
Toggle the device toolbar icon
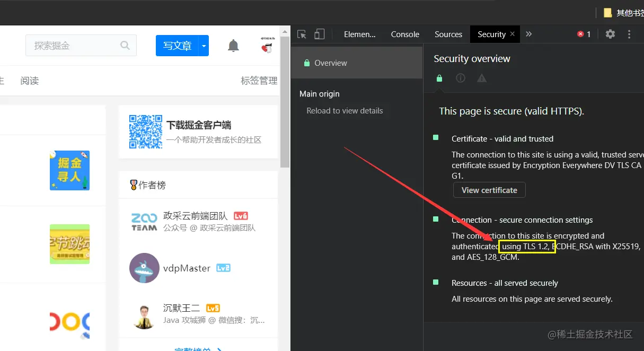click(x=319, y=34)
